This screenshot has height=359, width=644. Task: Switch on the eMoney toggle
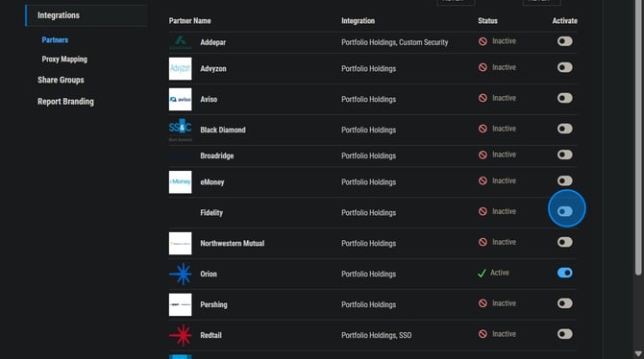[565, 180]
